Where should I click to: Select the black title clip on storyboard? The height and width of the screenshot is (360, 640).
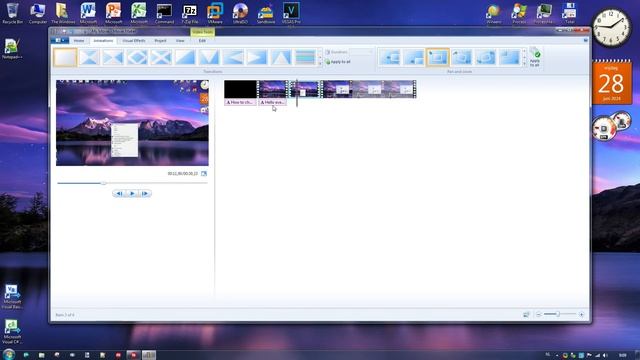(x=240, y=89)
